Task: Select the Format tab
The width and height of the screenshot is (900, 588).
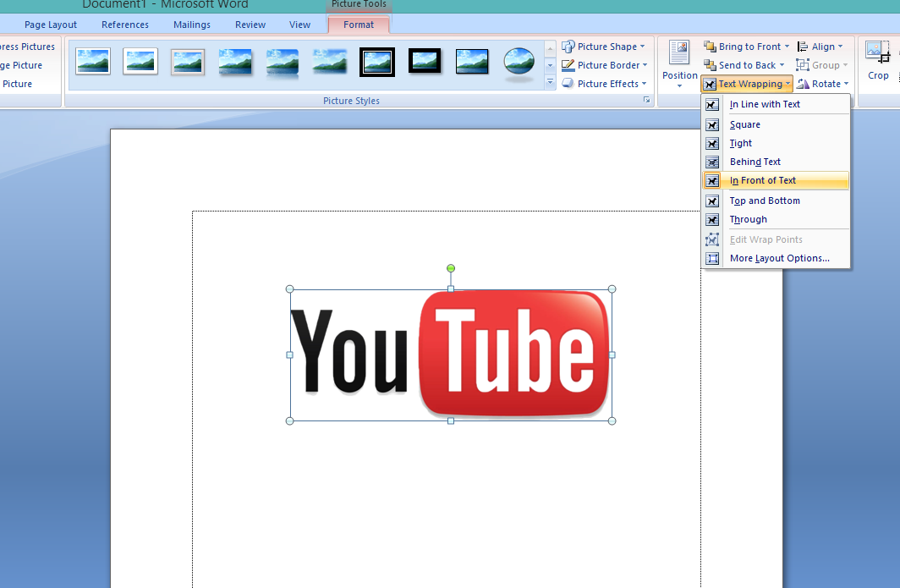Action: 359,25
